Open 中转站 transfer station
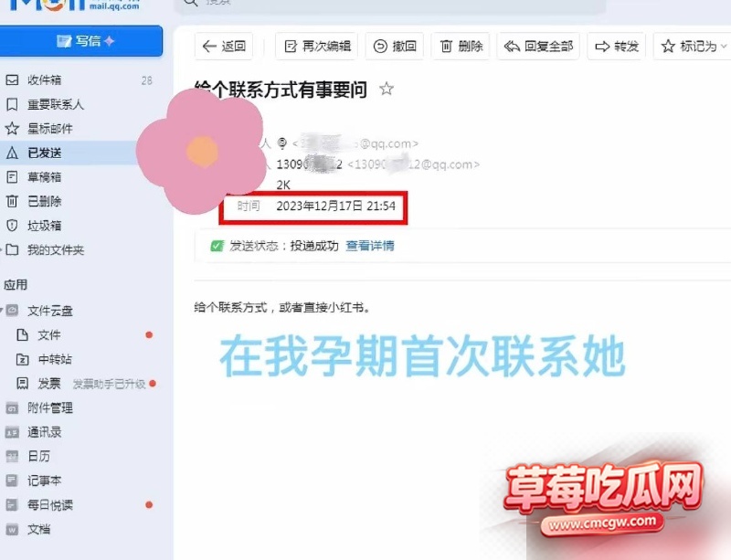 point(55,359)
